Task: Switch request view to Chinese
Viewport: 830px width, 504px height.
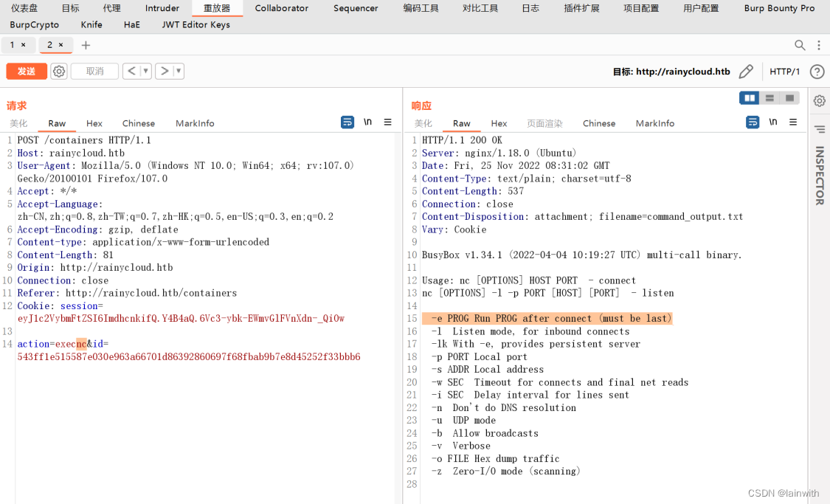Action: pos(139,123)
